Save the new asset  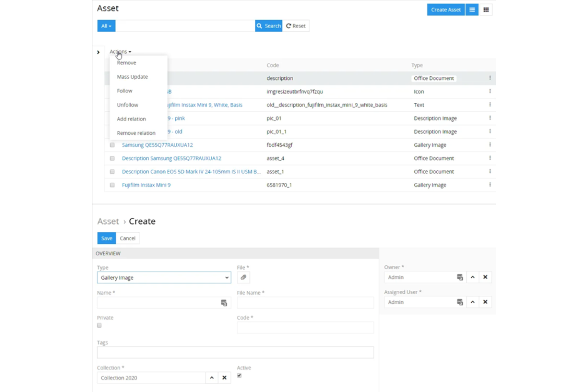point(106,238)
